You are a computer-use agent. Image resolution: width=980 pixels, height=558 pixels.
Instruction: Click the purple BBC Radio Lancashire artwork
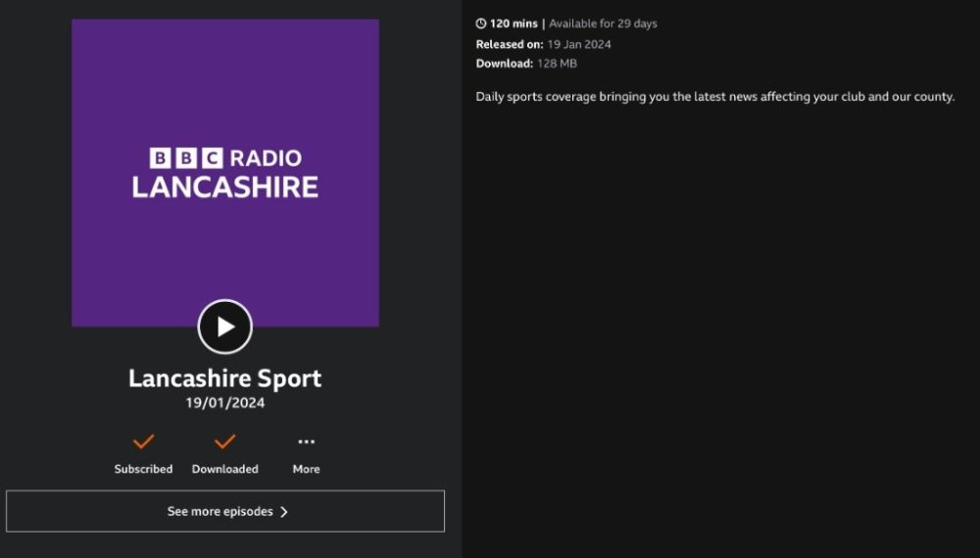pos(225,98)
